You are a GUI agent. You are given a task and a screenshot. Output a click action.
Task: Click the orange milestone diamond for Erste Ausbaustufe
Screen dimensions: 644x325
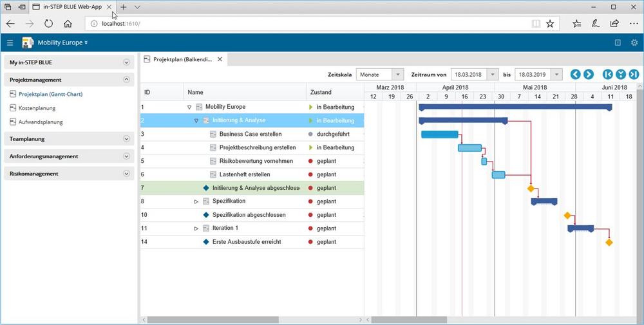(609, 242)
